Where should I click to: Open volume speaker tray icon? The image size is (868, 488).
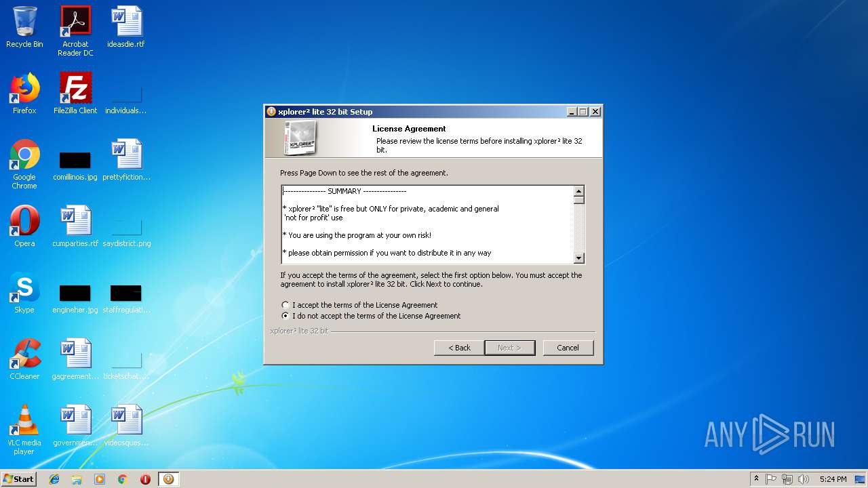point(804,479)
